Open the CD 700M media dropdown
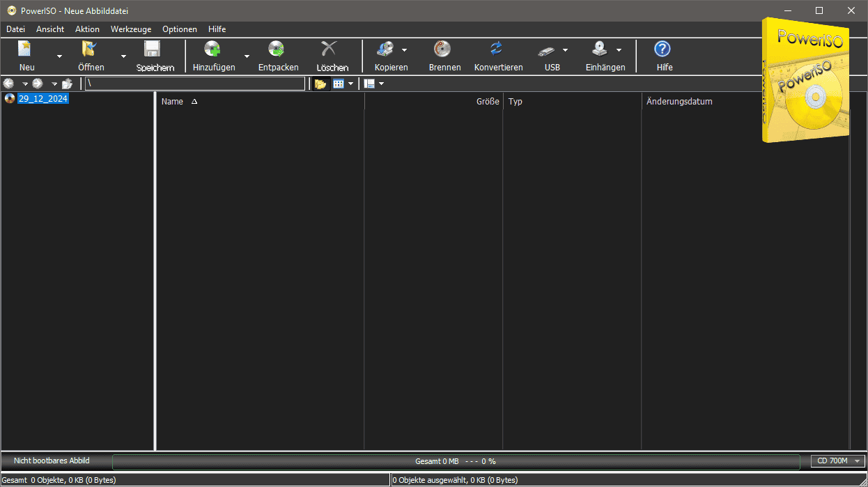The height and width of the screenshot is (487, 868). coord(838,461)
